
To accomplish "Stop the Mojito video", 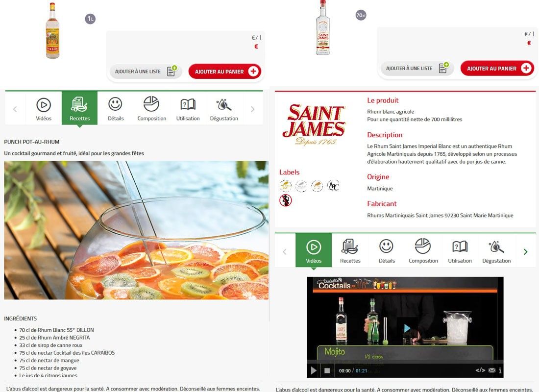I will (x=327, y=370).
